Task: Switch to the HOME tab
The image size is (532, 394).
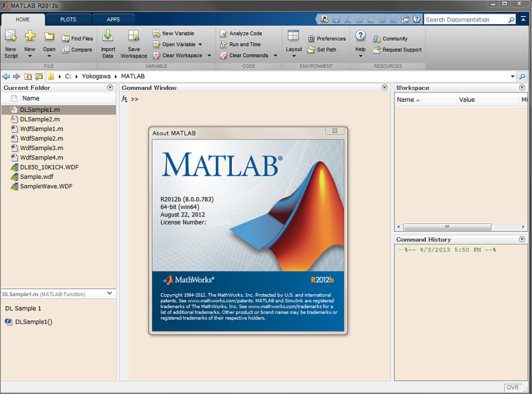Action: (23, 19)
